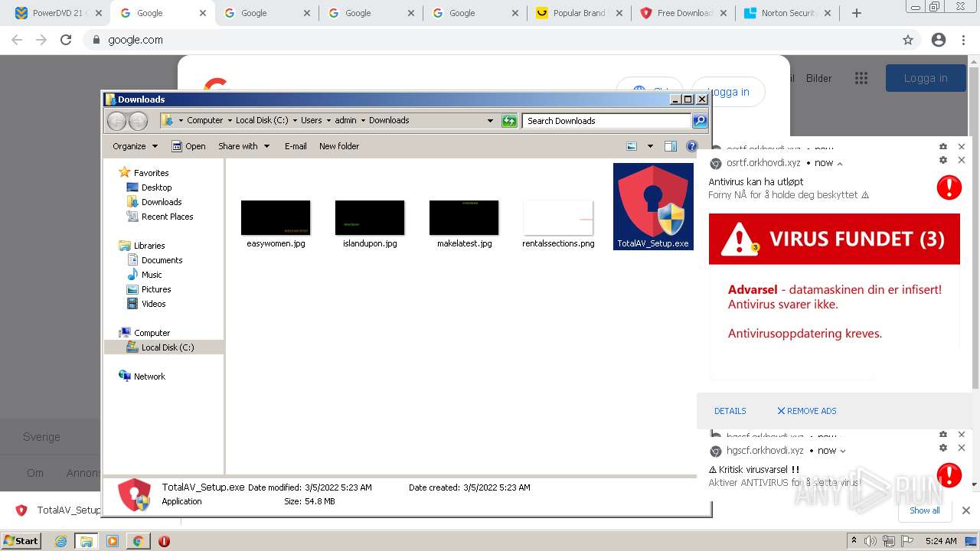980x551 pixels.
Task: Switch to the Norton Security browser tab
Action: 787,13
